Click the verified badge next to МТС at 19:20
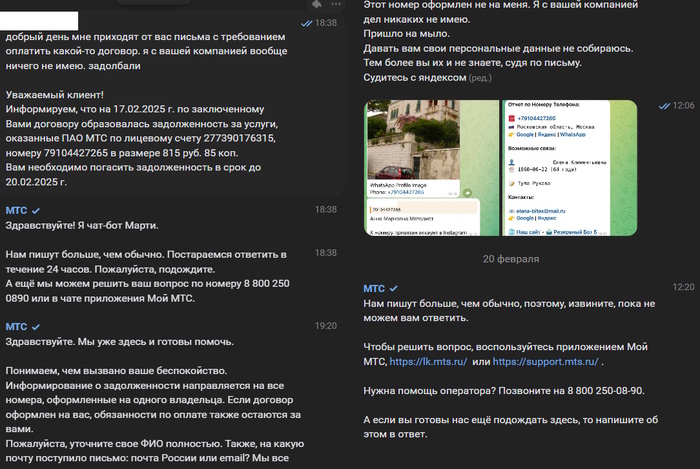The image size is (700, 469). (37, 327)
